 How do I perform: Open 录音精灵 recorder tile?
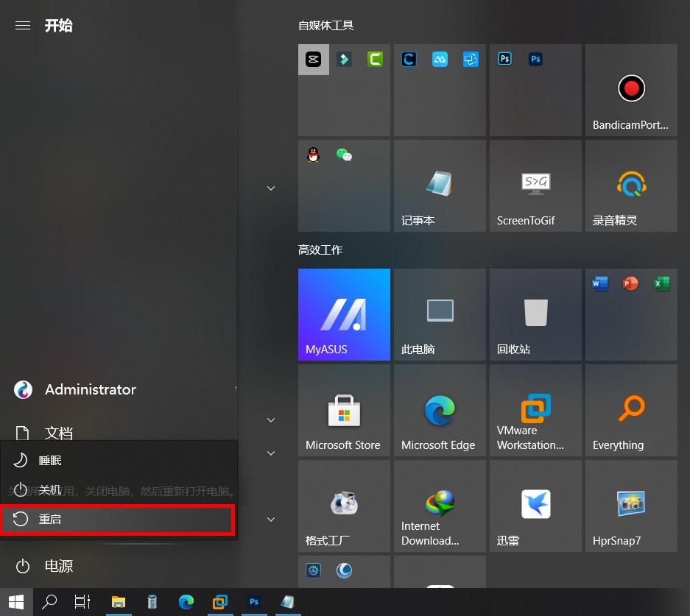tap(631, 185)
